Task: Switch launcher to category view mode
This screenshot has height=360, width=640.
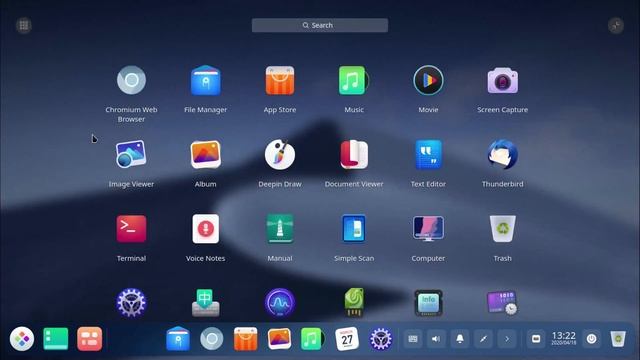Action: coord(24,25)
